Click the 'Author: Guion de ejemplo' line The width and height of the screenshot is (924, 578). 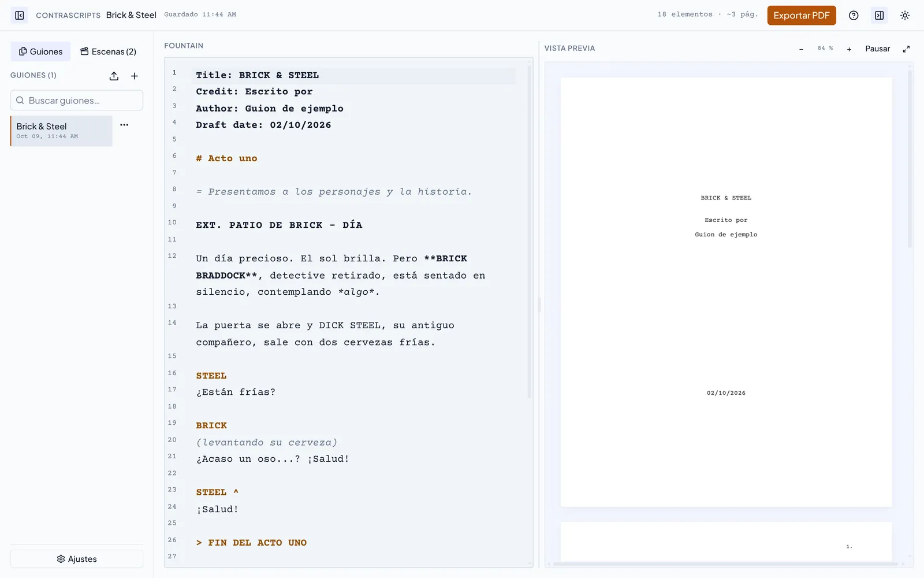[x=269, y=109]
